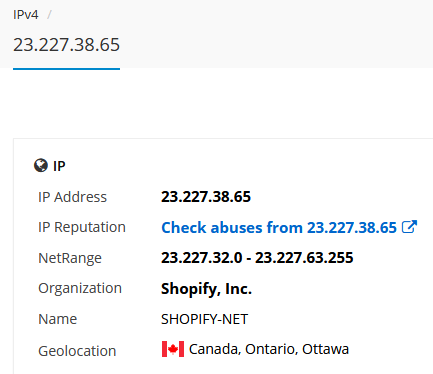Click the Canada flag icon

pyautogui.click(x=173, y=349)
